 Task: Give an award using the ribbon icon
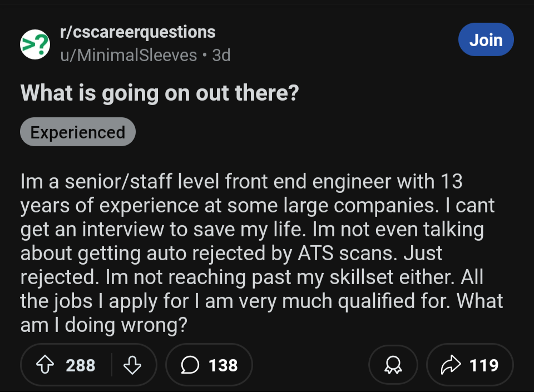coord(393,365)
